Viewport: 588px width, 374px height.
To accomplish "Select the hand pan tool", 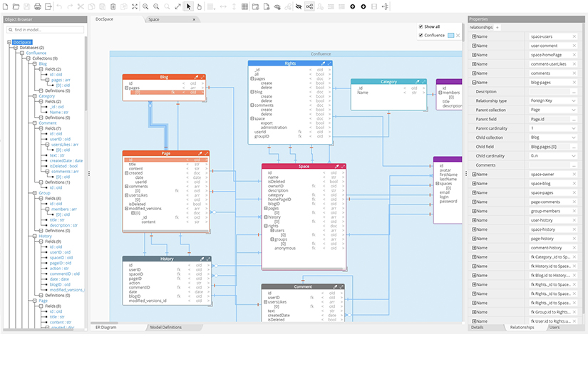I will click(199, 6).
